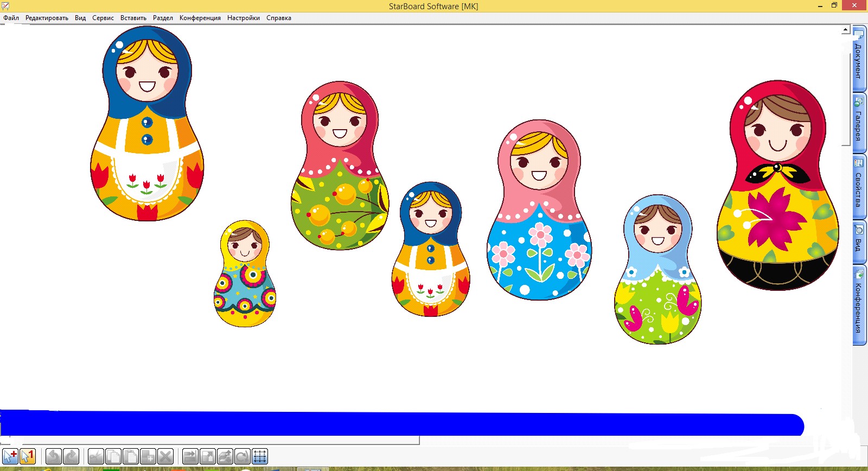Click the delete X icon

(x=165, y=456)
